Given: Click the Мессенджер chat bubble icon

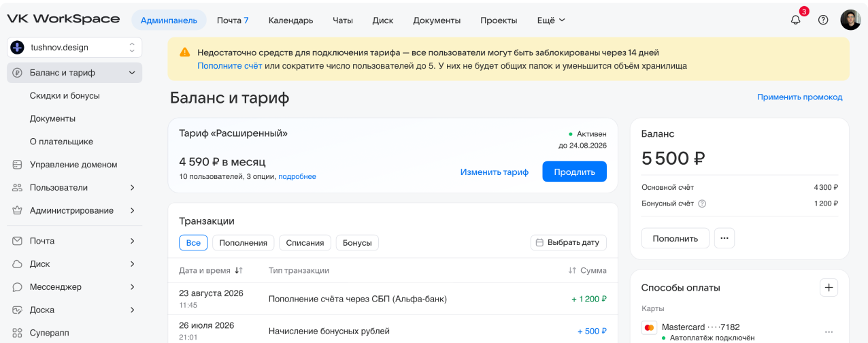Looking at the screenshot, I should click(18, 287).
